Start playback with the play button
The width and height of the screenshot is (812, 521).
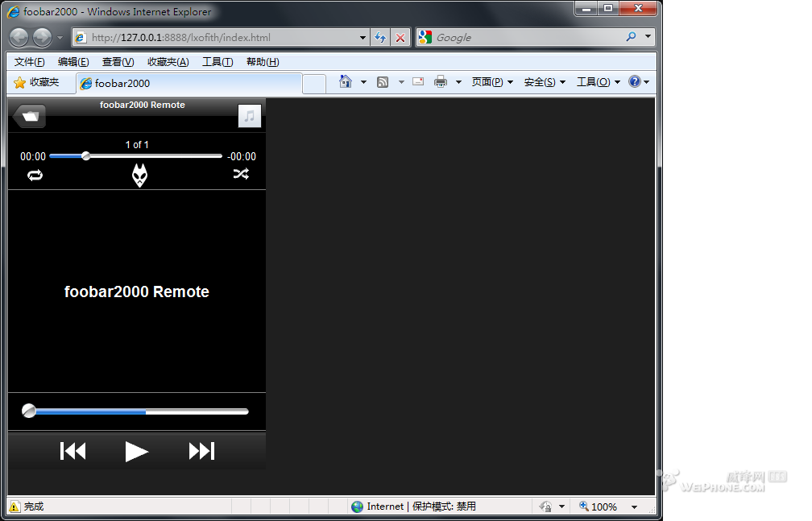(x=137, y=452)
